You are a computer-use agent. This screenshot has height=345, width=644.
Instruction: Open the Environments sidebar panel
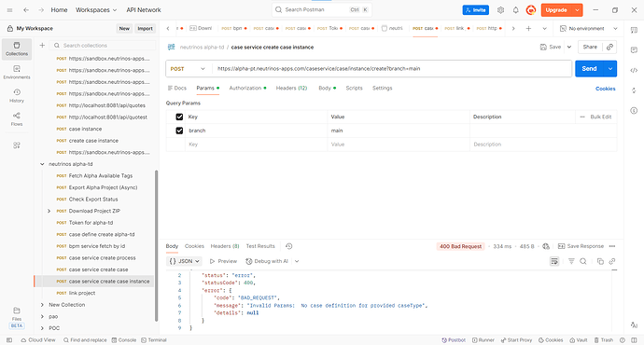17,72
